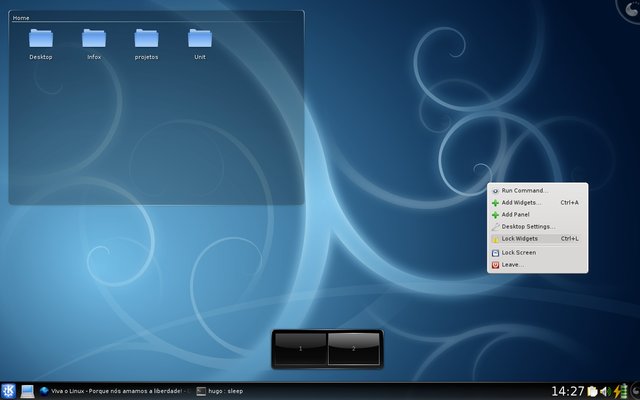640x400 pixels.
Task: Click the Home folder view title
Action: tap(21, 18)
